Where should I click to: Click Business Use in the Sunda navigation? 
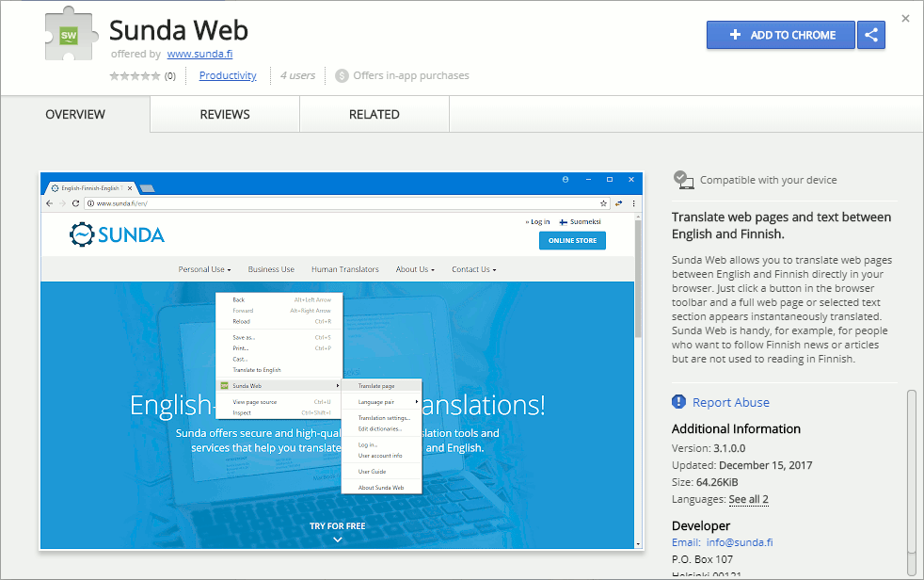click(x=271, y=269)
